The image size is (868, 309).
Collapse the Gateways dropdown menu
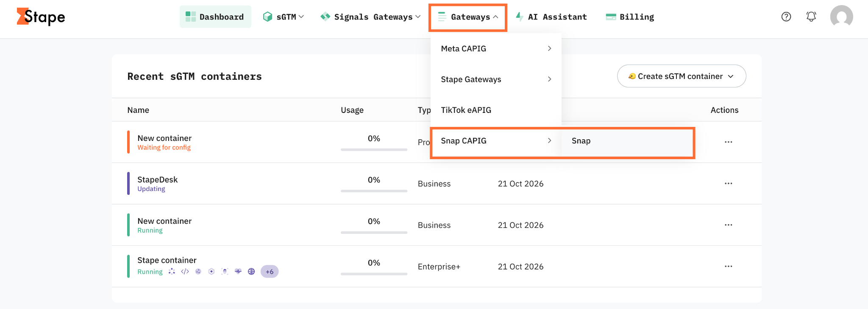468,17
